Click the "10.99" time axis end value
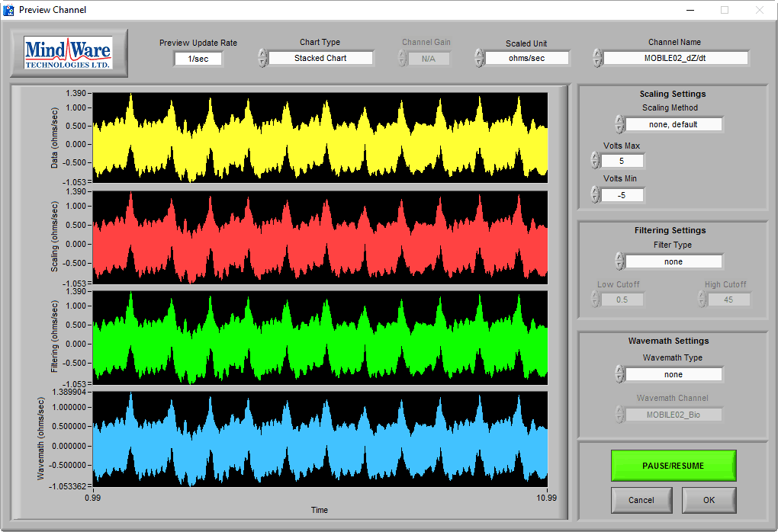778x532 pixels. tap(546, 497)
